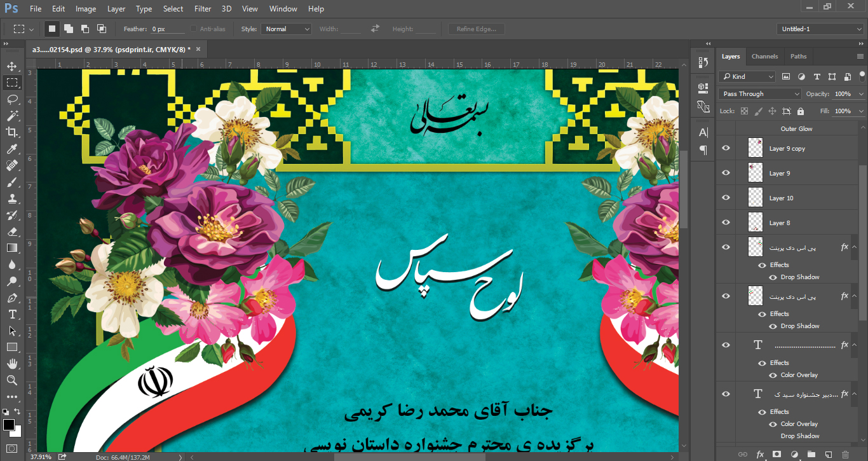Click the Add to selection icon
Viewport: 868px width, 461px height.
(x=69, y=29)
